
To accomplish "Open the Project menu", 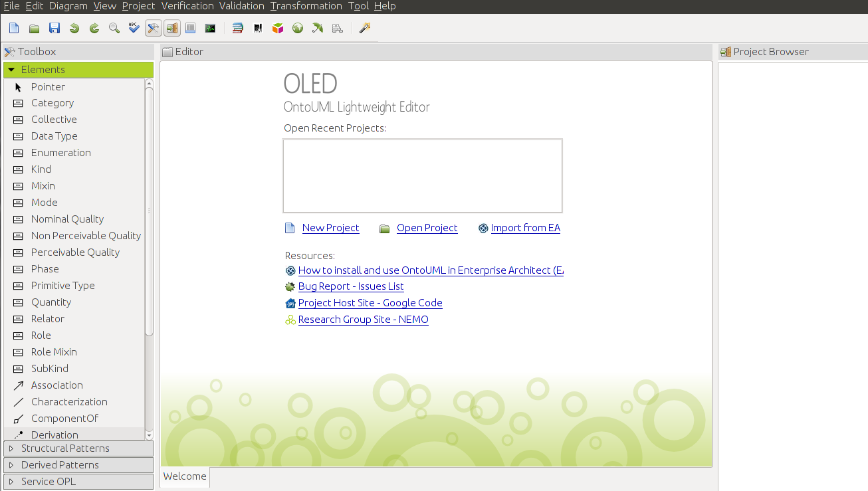I will click(139, 6).
